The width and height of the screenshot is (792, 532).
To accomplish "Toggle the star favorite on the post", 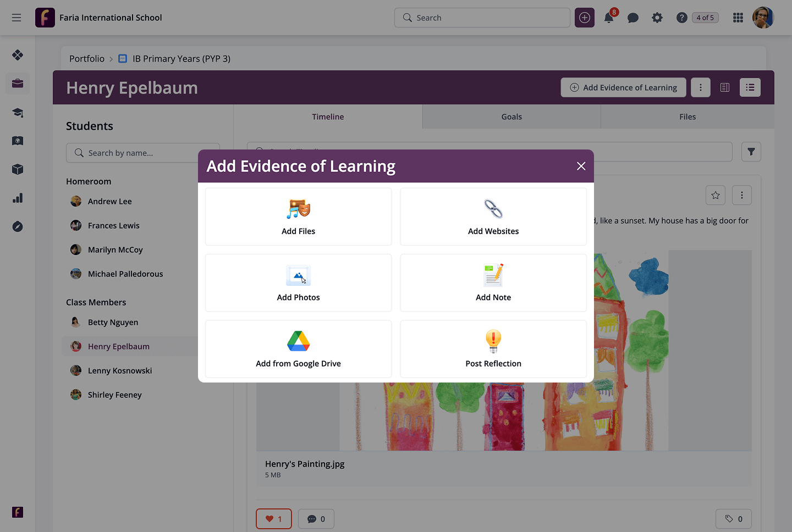I will 716,195.
